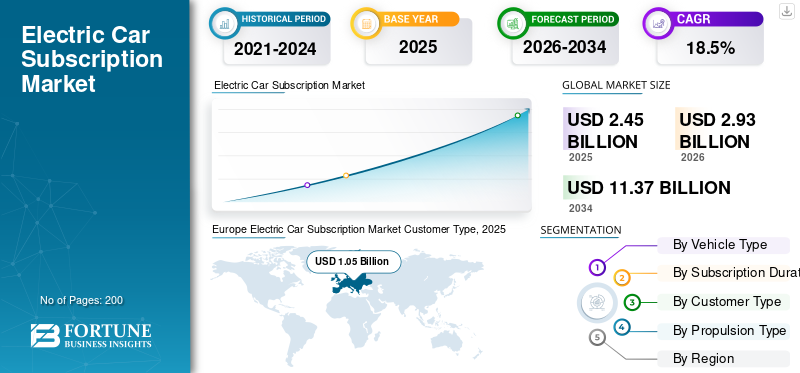Click the segmentation center circle icon

594,302
